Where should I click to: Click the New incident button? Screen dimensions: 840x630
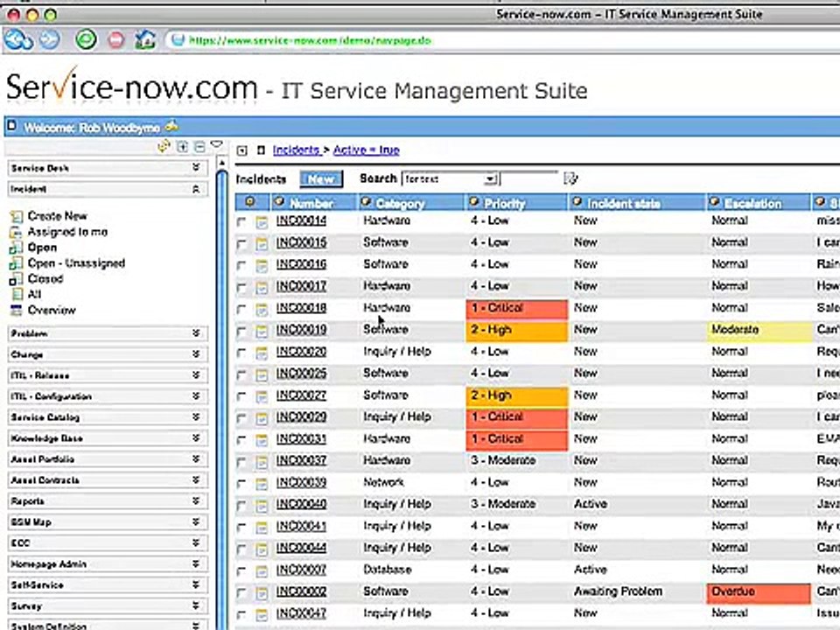pyautogui.click(x=321, y=178)
